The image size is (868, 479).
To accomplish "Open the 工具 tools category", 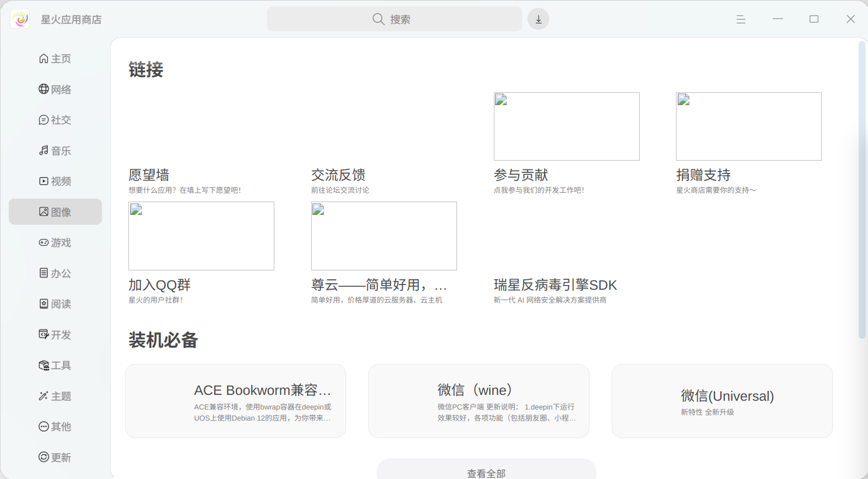I will (55, 365).
